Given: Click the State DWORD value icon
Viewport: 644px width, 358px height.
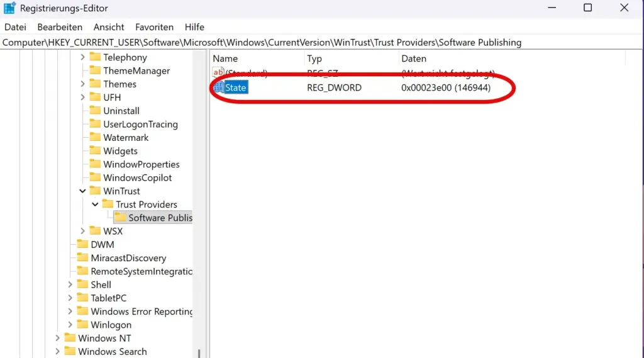Looking at the screenshot, I should click(218, 87).
